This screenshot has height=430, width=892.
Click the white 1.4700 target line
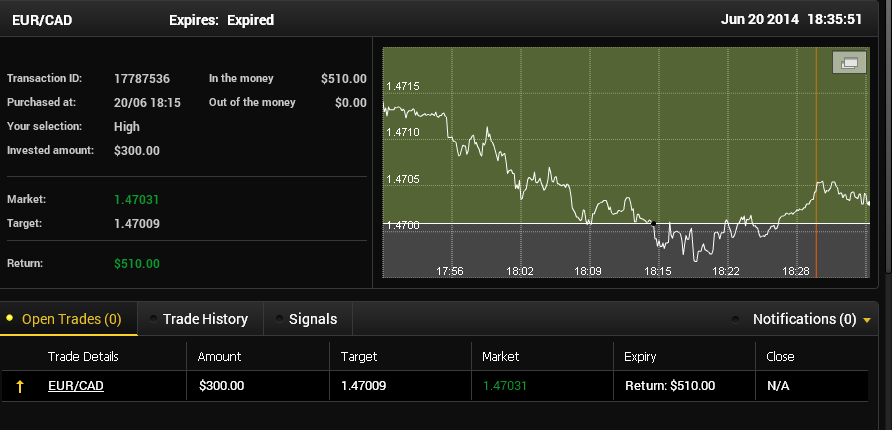click(x=626, y=224)
